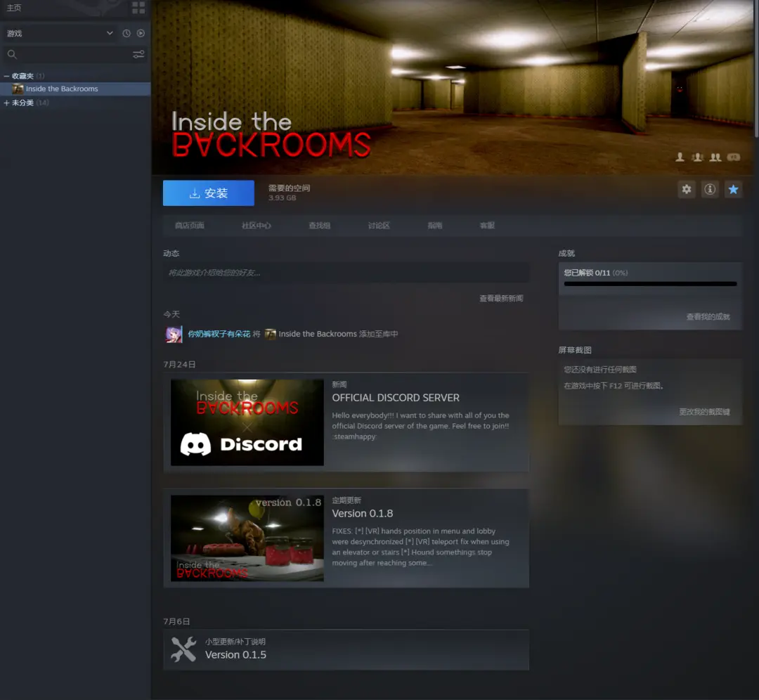Image resolution: width=759 pixels, height=700 pixels.
Task: Open the 商店页面 tab
Action: click(x=190, y=226)
